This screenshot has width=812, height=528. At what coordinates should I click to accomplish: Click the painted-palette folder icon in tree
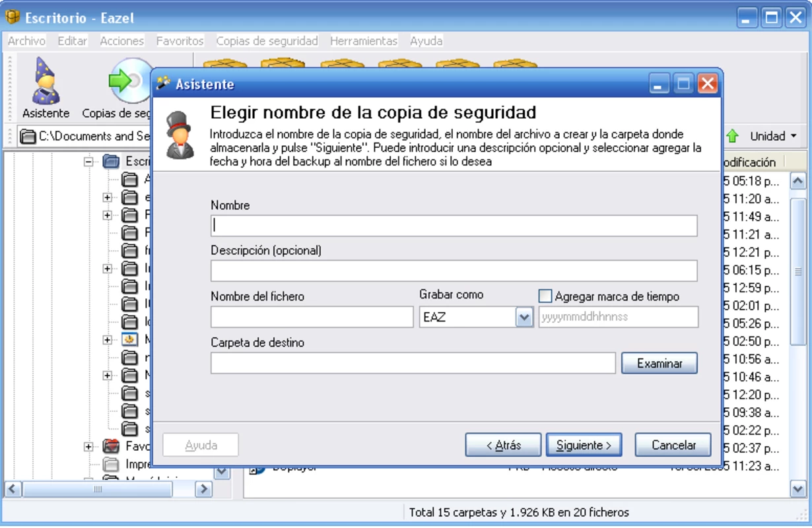(x=130, y=340)
